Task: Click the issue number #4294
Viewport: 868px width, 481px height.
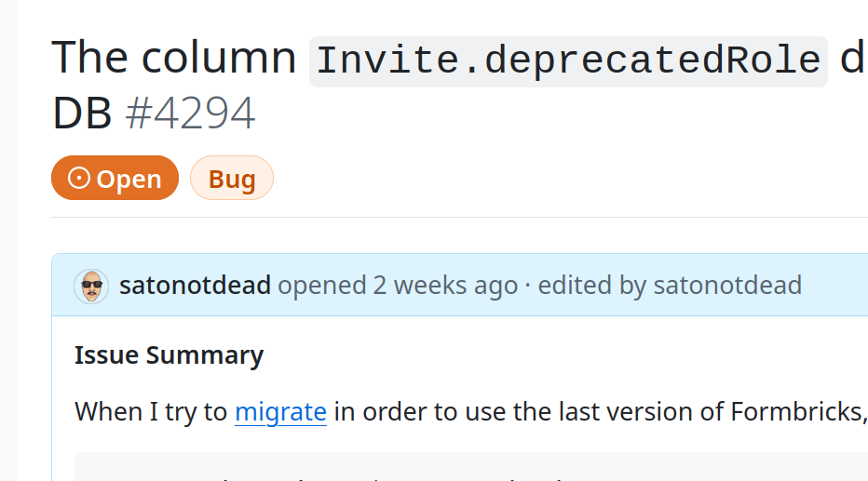Action: [190, 114]
